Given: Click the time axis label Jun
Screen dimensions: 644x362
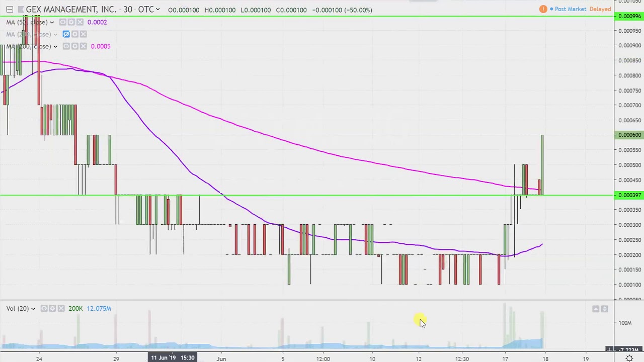Looking at the screenshot, I should (221, 358).
